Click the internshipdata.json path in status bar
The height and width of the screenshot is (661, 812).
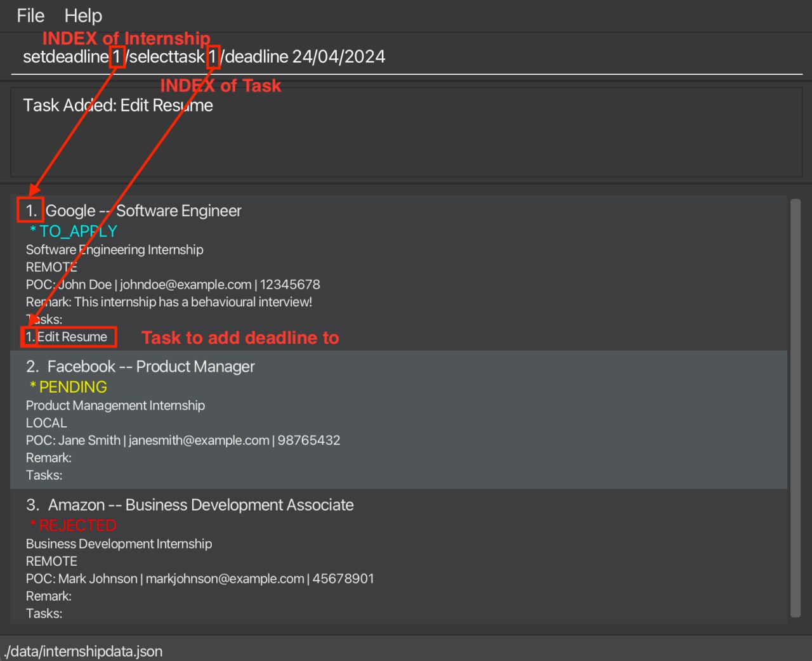84,651
